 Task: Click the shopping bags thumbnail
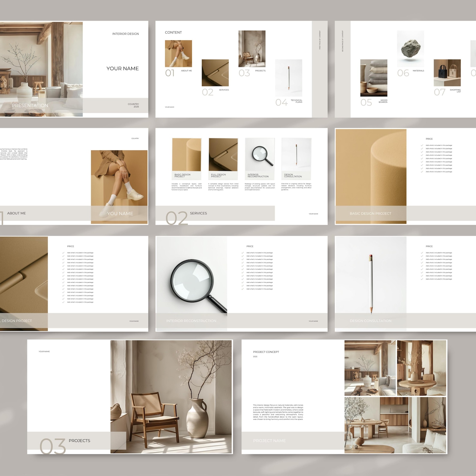(x=447, y=73)
